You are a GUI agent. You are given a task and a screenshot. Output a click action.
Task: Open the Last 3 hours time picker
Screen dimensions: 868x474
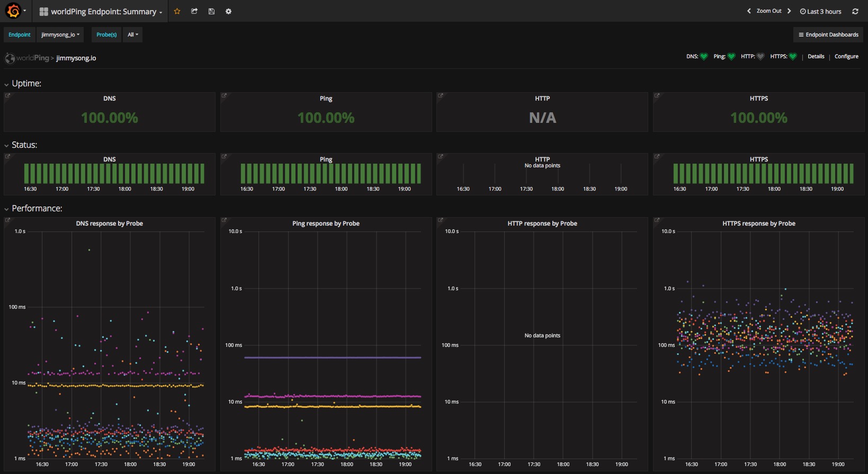coord(820,12)
